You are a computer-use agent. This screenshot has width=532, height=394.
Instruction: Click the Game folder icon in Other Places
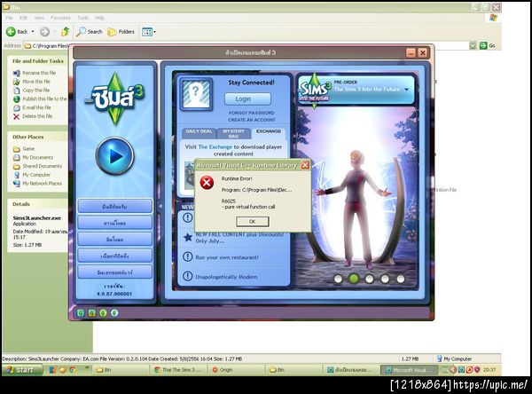point(17,149)
